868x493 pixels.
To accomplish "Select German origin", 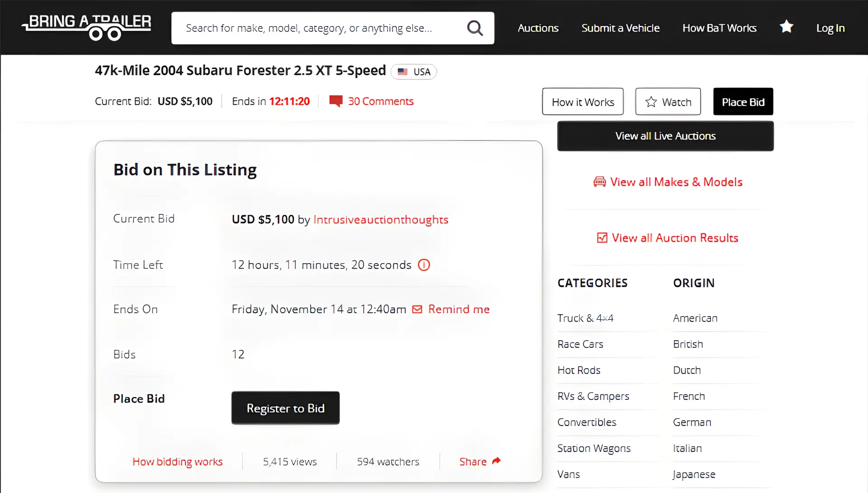I will (692, 422).
